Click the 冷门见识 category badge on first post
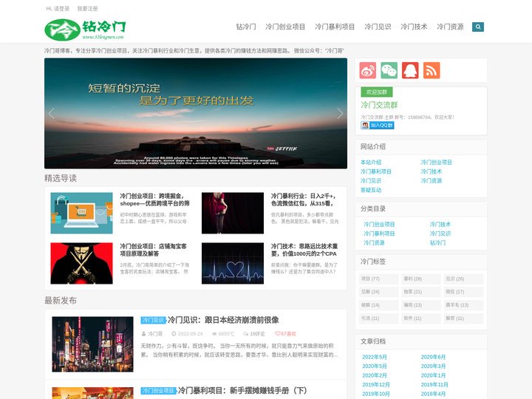 [x=153, y=320]
